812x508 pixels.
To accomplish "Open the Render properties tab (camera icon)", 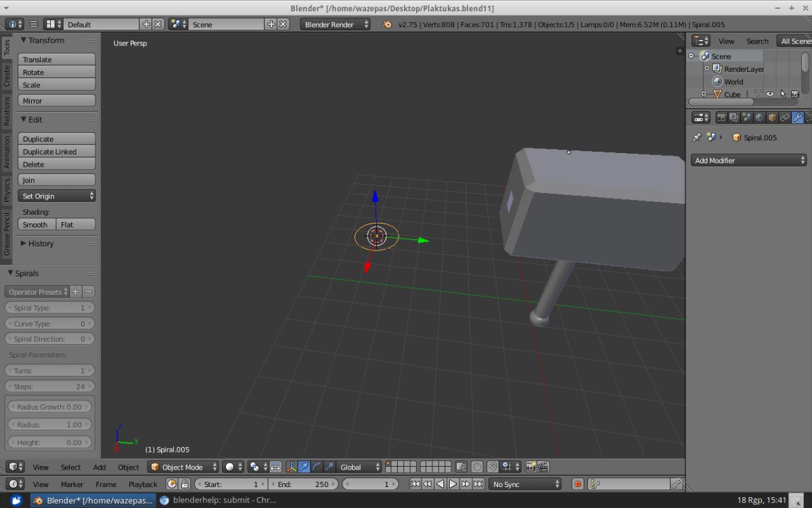I will click(x=721, y=117).
